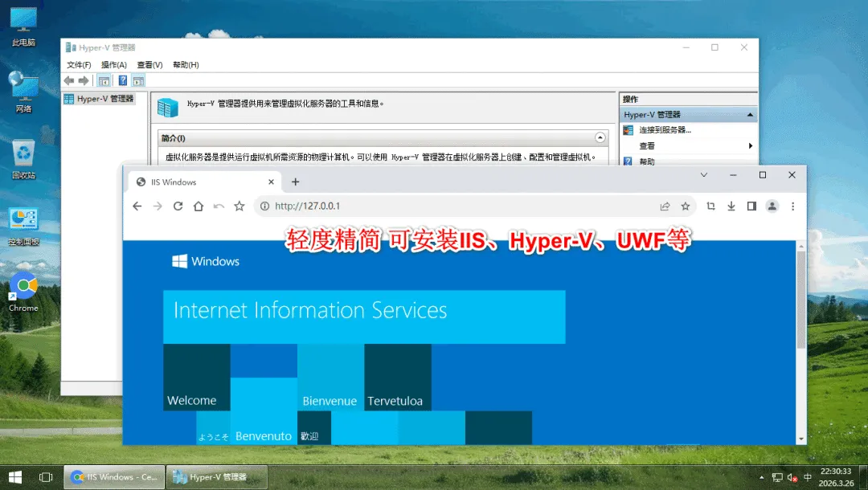Click the browser home button
This screenshot has height=490, width=868.
[199, 206]
